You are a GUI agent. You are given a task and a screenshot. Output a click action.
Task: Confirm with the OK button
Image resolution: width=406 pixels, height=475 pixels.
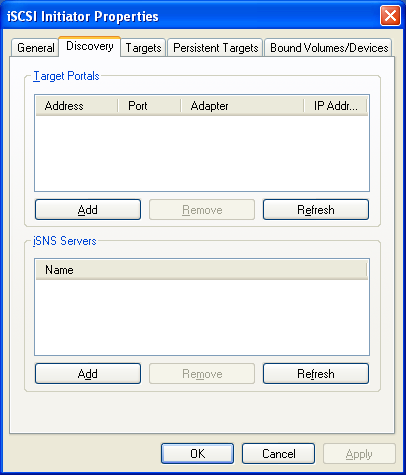197,454
